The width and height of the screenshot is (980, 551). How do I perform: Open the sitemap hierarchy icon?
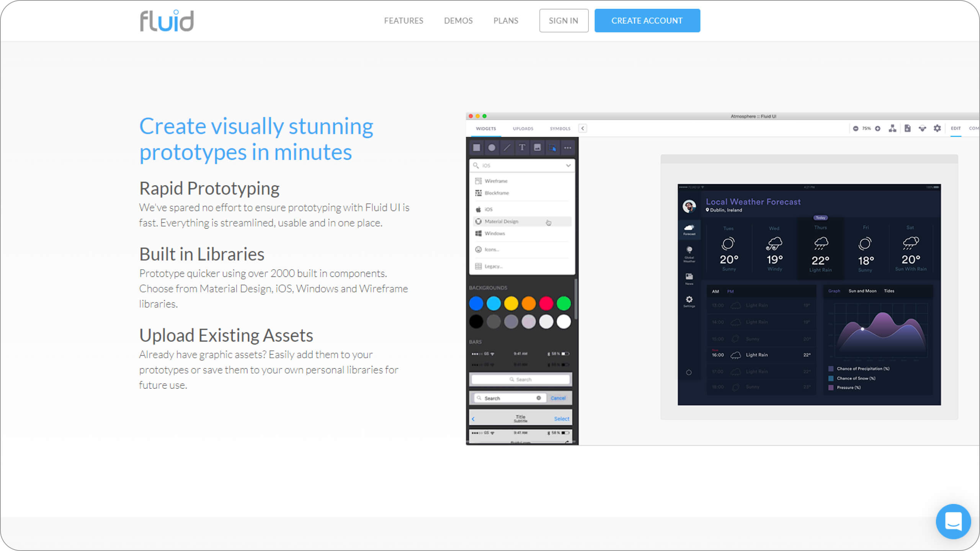[x=892, y=129]
